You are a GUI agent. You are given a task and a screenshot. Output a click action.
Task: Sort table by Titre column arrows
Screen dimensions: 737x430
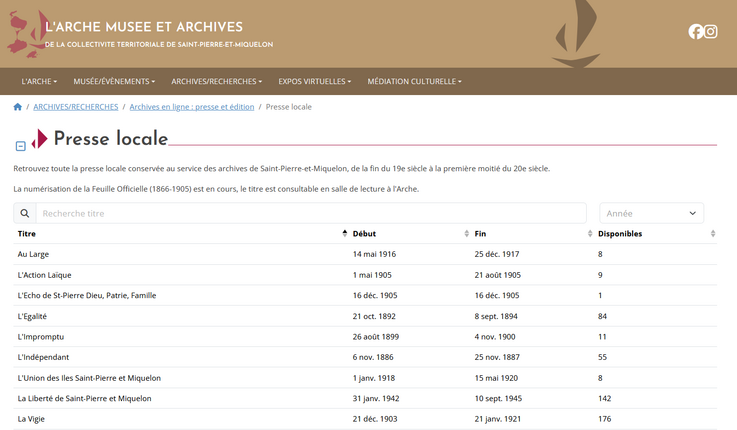click(x=345, y=234)
